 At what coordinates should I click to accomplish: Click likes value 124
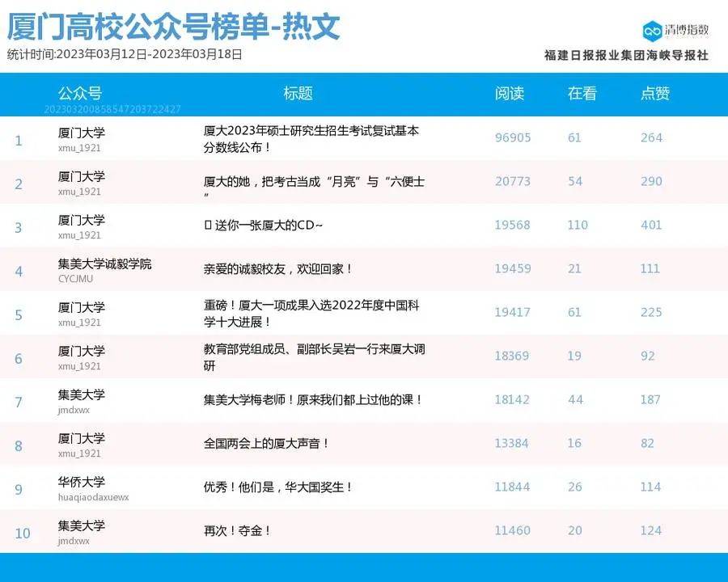(x=651, y=530)
